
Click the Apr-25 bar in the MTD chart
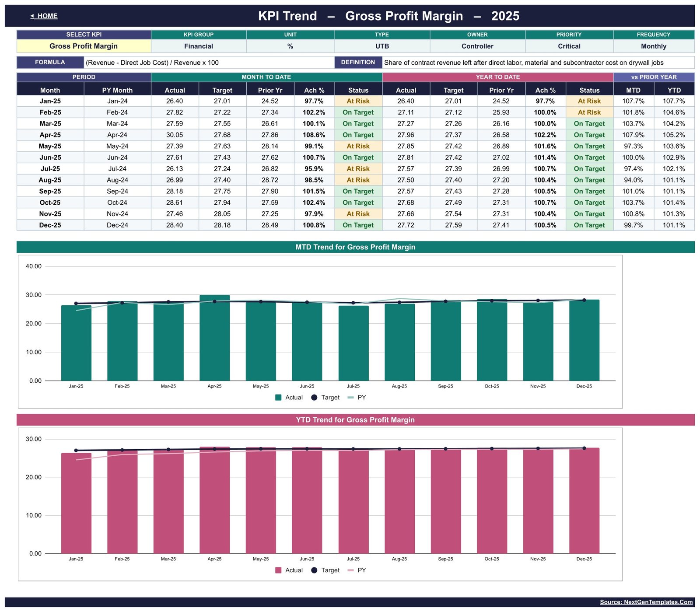pos(214,338)
